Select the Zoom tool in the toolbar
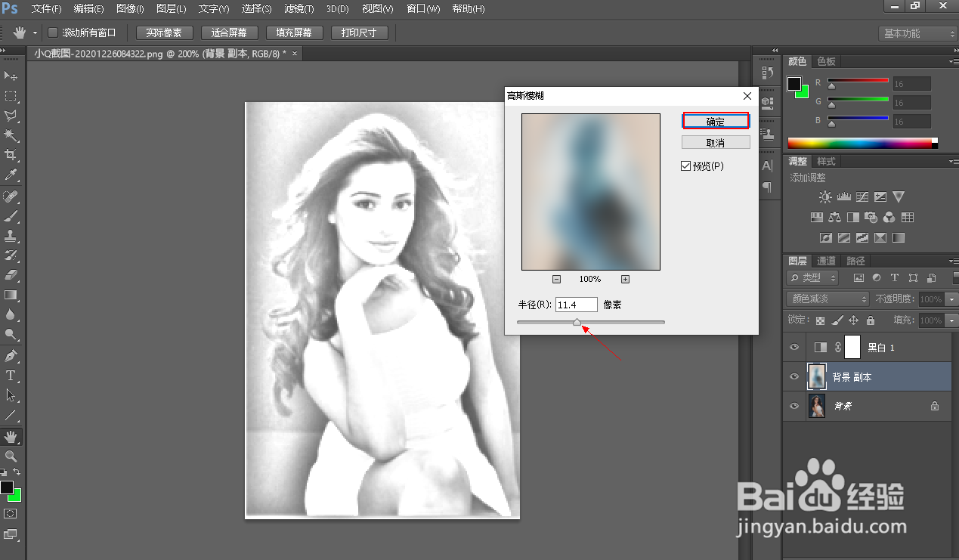Screen dimensions: 959x560 coord(11,456)
